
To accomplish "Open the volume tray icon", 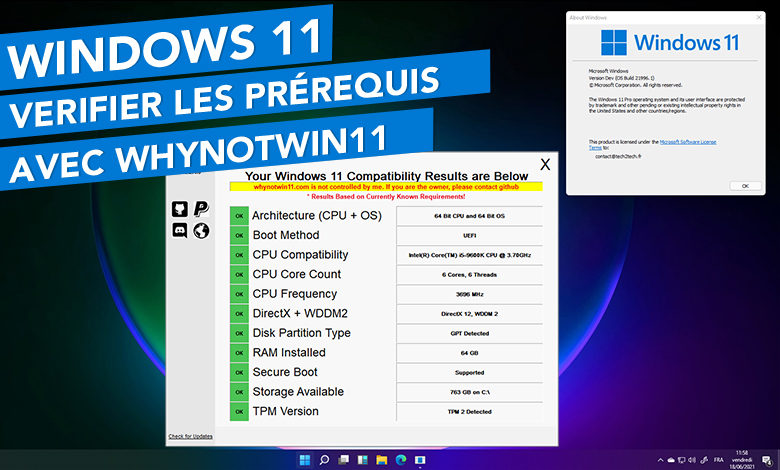I will coord(692,460).
